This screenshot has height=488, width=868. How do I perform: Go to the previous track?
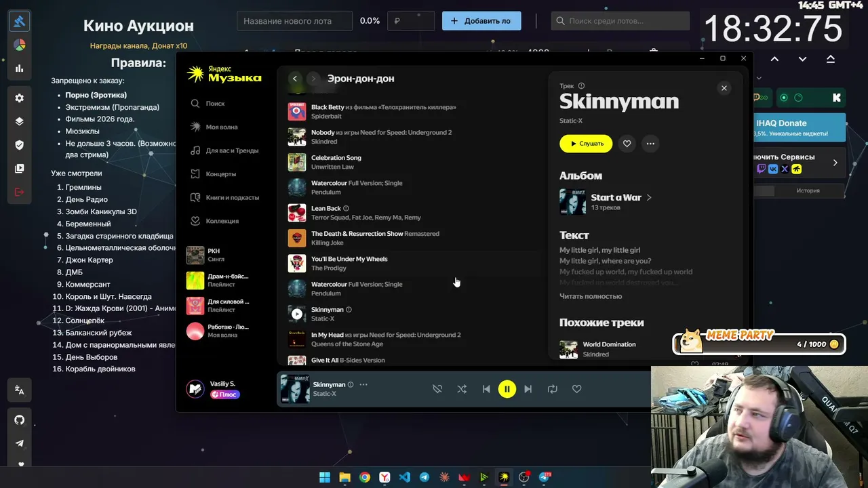point(486,389)
